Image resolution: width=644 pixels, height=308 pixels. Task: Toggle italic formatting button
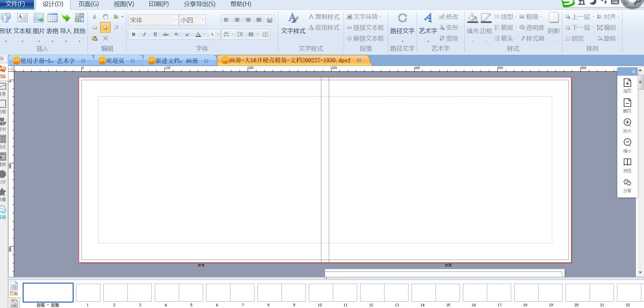pos(145,34)
